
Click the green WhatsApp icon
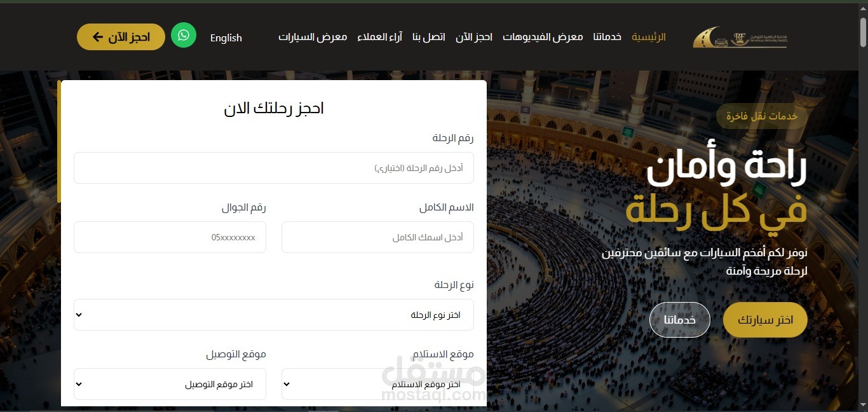(184, 36)
